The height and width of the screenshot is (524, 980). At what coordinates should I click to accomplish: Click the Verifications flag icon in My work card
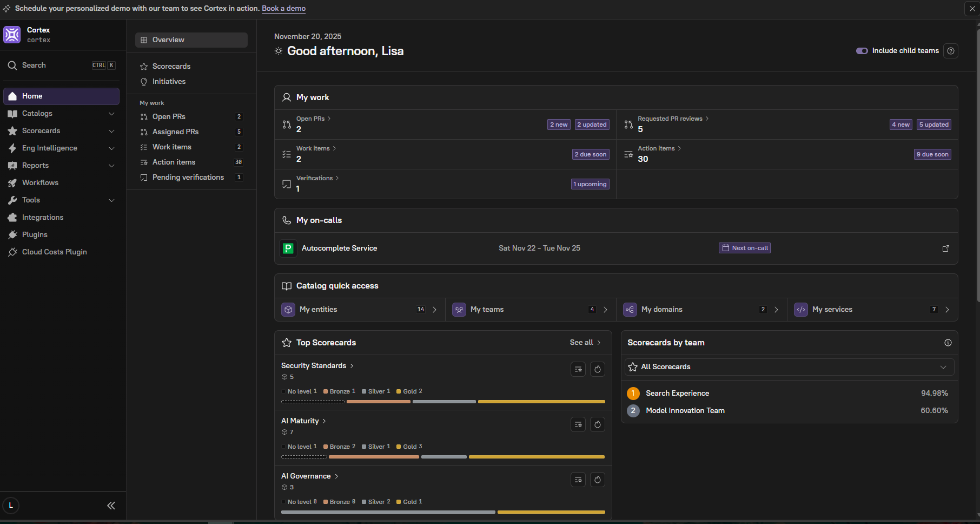[x=287, y=184]
